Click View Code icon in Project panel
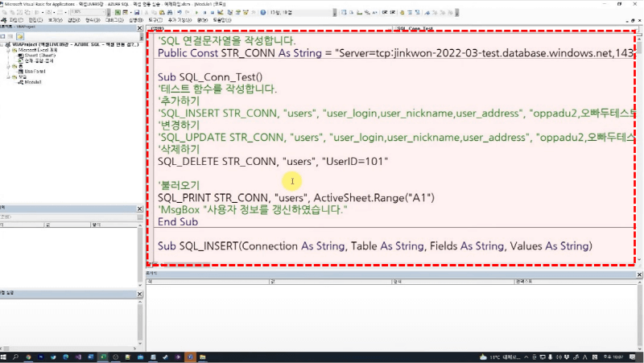The height and width of the screenshot is (363, 644). (x=3, y=36)
